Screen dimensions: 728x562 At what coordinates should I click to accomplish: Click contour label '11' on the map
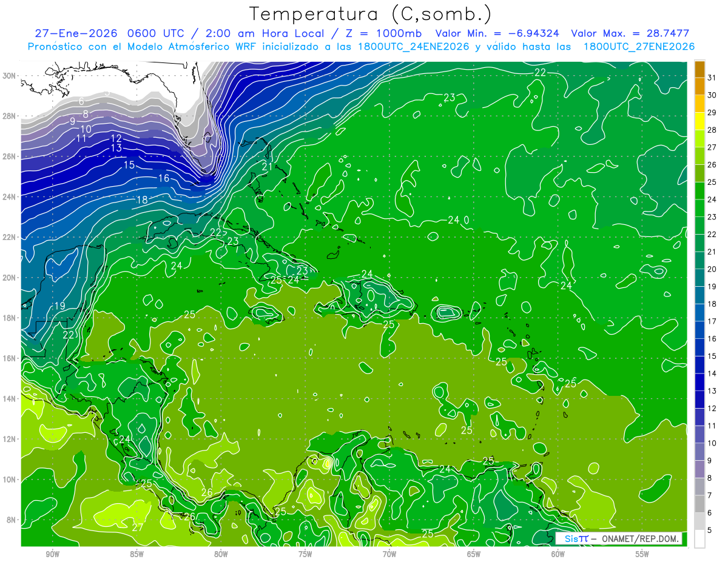81,138
